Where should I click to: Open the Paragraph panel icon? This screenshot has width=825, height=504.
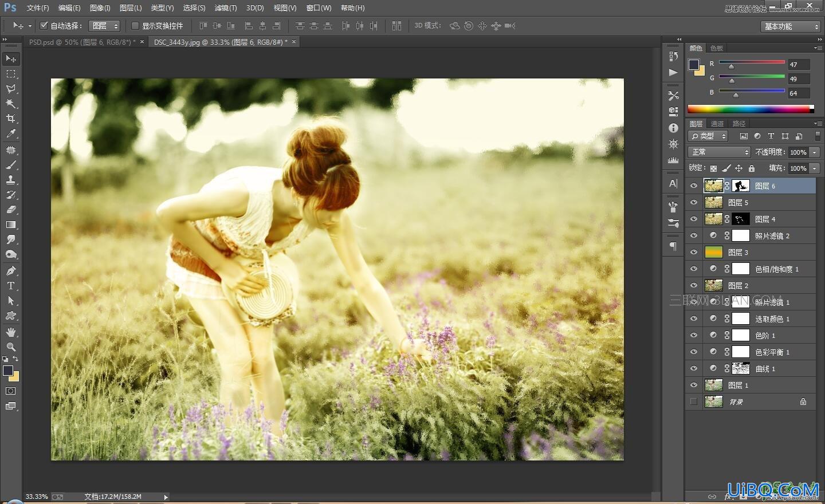pos(673,246)
